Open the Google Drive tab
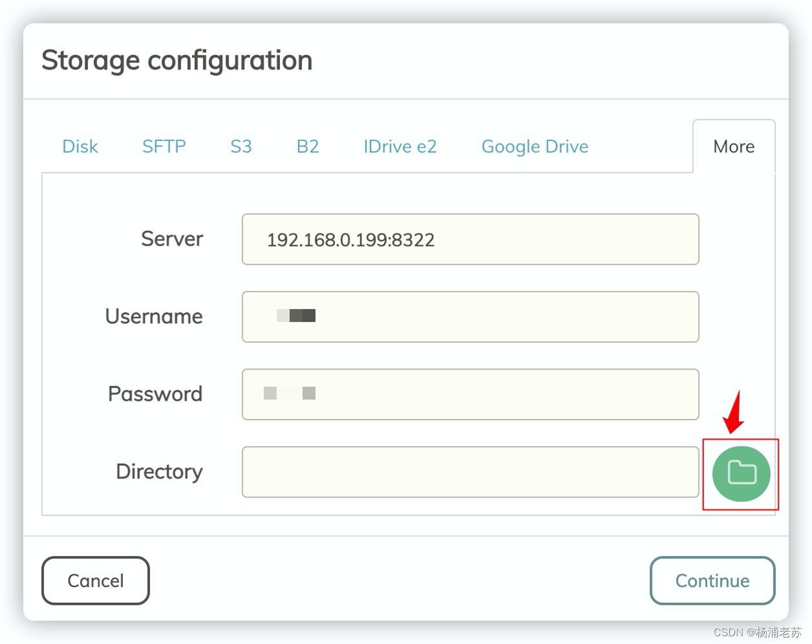 535,147
